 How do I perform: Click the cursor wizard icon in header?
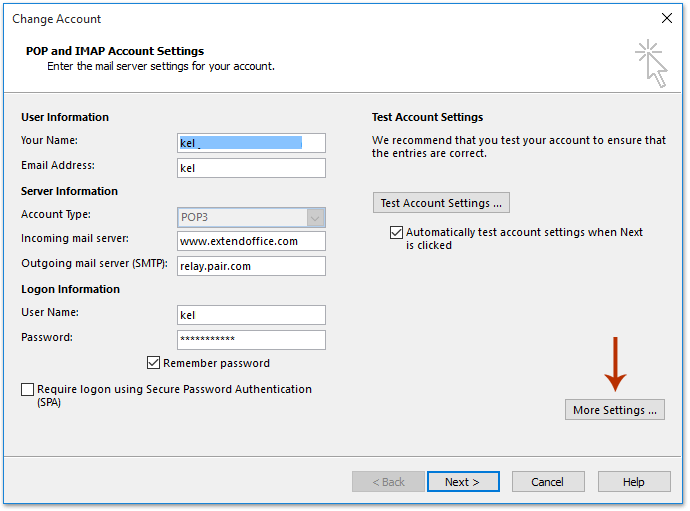point(651,63)
